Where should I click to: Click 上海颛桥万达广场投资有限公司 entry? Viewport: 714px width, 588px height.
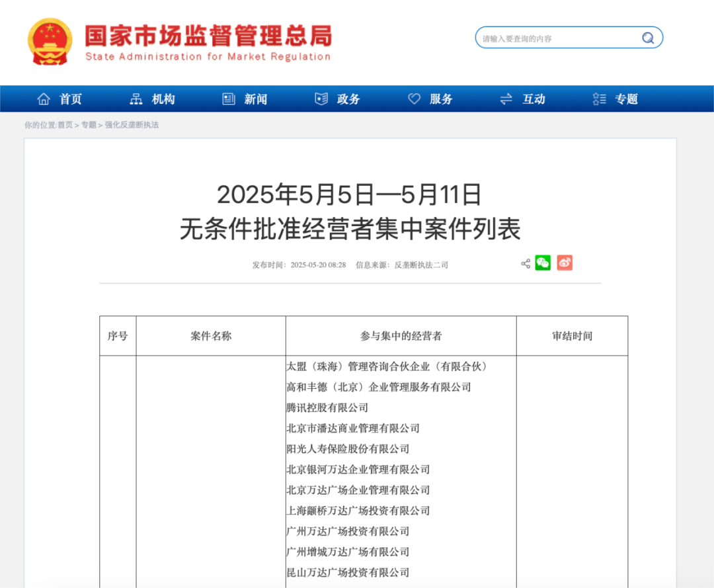pyautogui.click(x=358, y=511)
